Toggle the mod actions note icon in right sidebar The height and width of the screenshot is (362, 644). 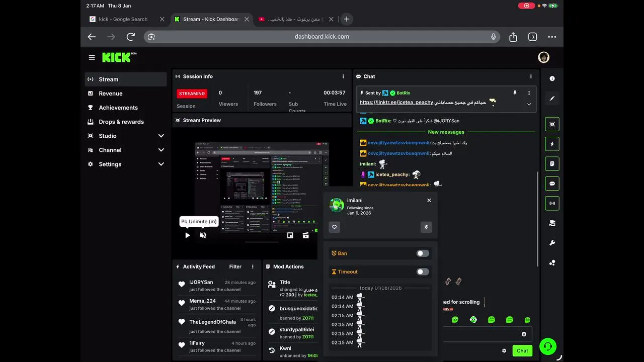tap(552, 163)
